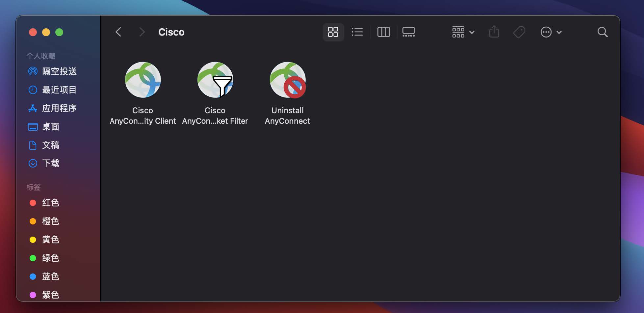The width and height of the screenshot is (644, 313).
Task: Switch to gallery view
Action: point(408,32)
